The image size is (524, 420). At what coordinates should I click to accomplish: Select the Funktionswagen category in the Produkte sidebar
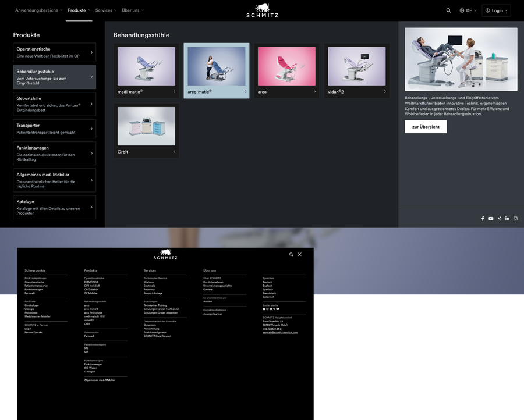pos(55,153)
